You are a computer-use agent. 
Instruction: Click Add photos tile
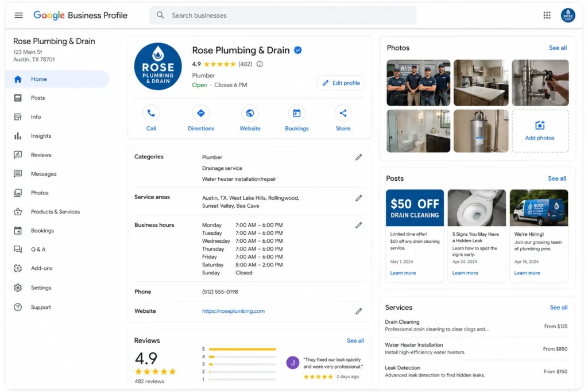540,131
